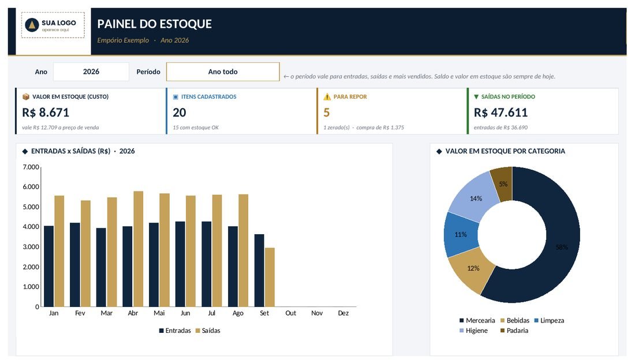The width and height of the screenshot is (635, 364).
Task: Click the period explanation note text
Action: (419, 77)
